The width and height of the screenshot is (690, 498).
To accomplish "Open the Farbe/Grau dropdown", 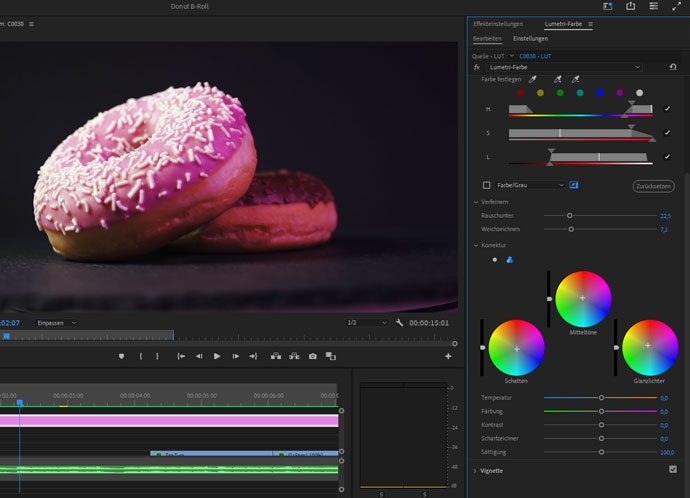I will tap(531, 185).
